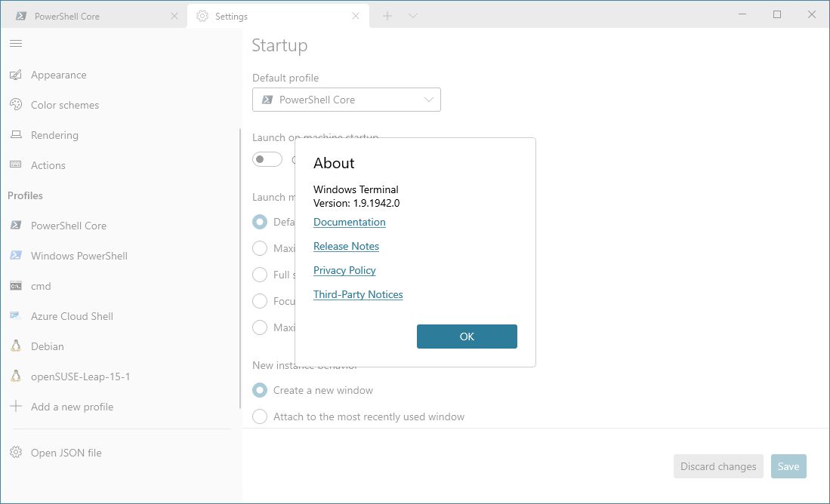This screenshot has height=504, width=830.
Task: Select the Windows PowerShell profile
Action: click(x=121, y=256)
